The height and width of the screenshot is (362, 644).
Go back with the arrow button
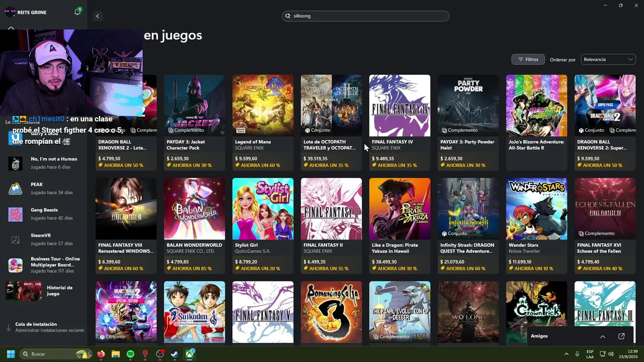pos(98,16)
